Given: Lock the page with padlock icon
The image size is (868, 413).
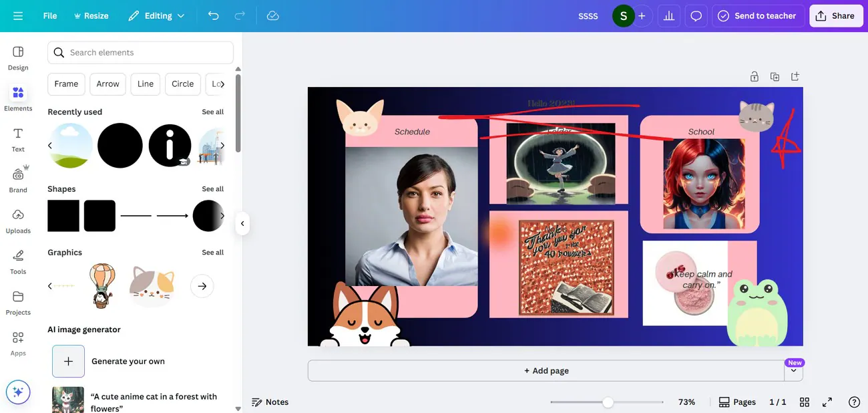Looking at the screenshot, I should pyautogui.click(x=754, y=77).
